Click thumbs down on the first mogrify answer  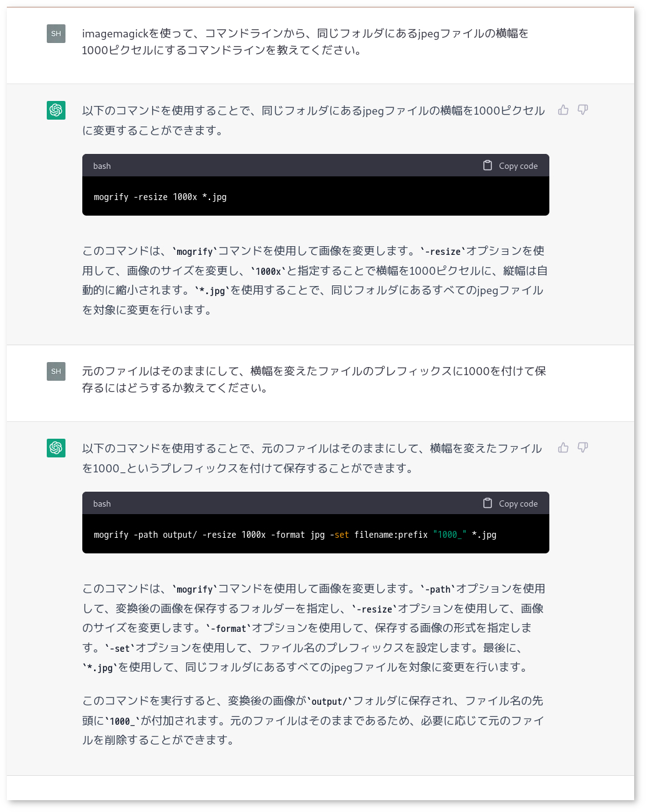(x=582, y=110)
